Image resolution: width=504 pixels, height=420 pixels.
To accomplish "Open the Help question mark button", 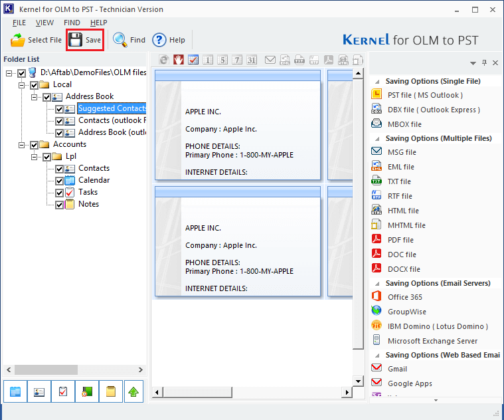I will coord(169,40).
